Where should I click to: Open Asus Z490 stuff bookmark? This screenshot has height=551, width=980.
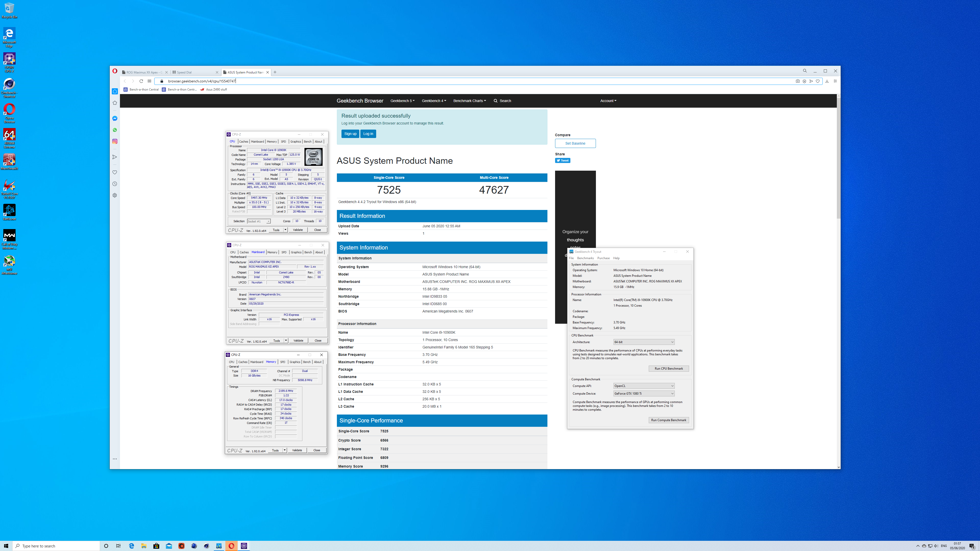pos(213,90)
